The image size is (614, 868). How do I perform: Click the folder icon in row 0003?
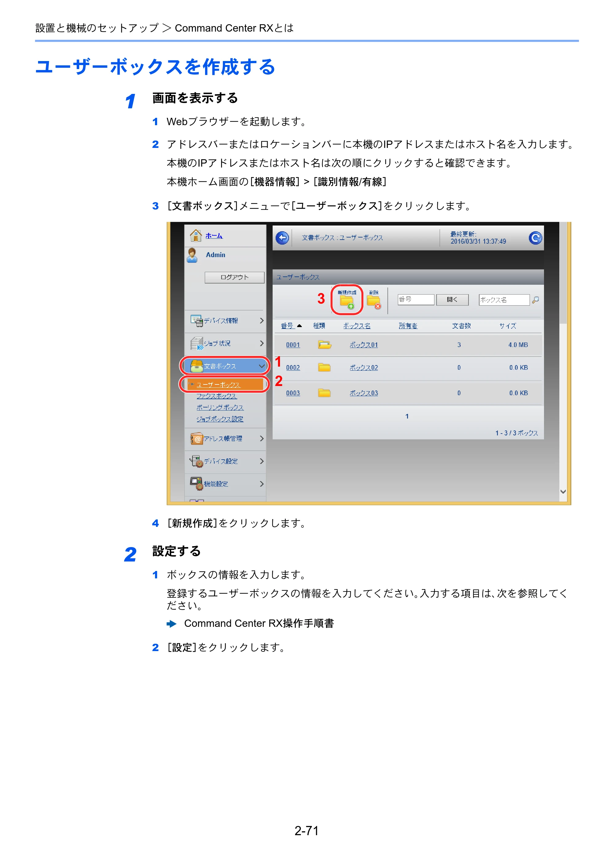coord(324,393)
